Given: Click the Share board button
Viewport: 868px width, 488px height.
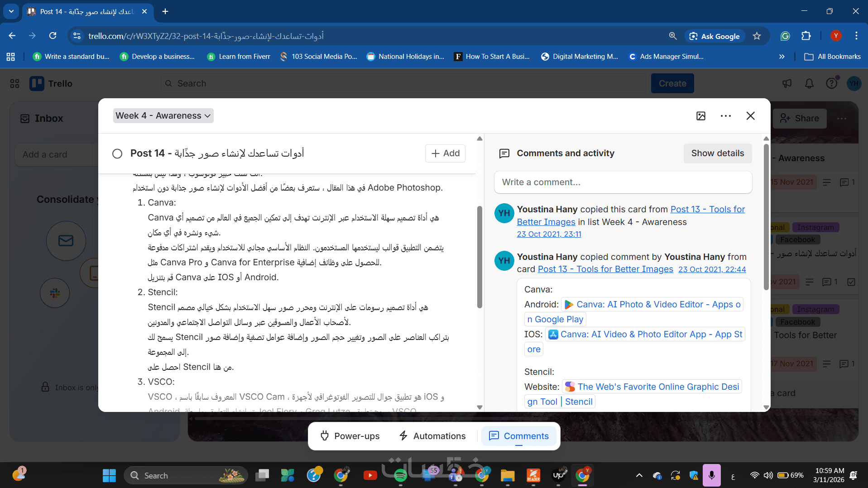Looking at the screenshot, I should pos(800,119).
